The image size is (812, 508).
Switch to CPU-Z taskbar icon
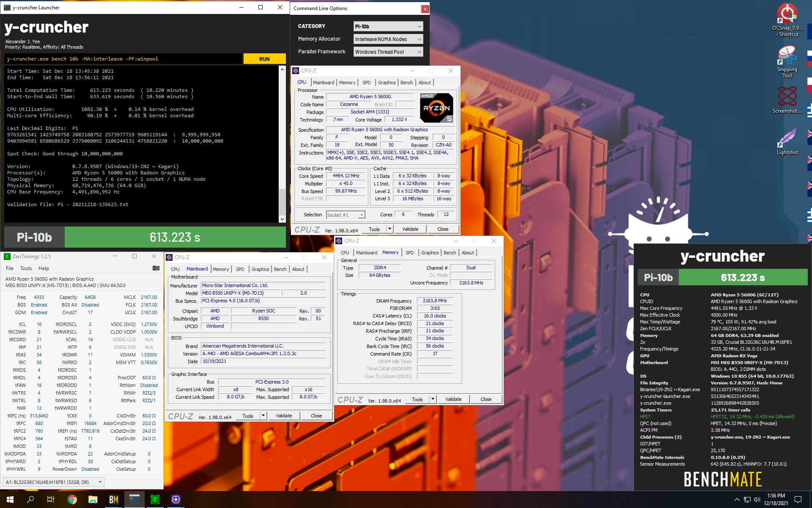click(176, 500)
